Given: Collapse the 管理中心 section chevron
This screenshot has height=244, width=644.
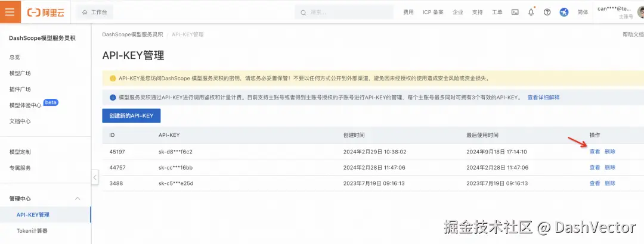Looking at the screenshot, I should click(78, 199).
